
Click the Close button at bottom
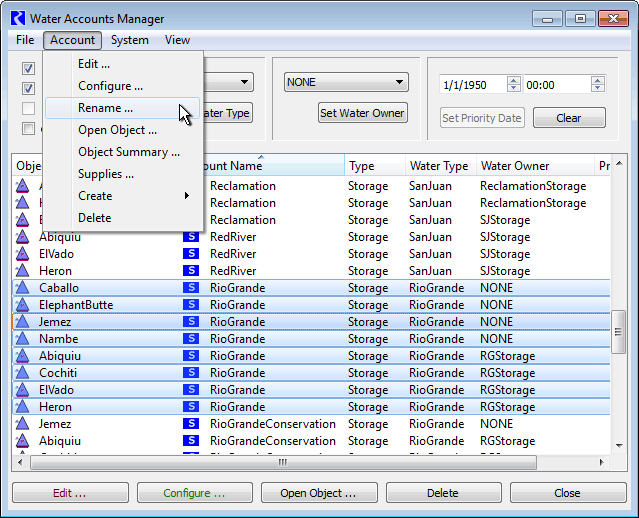(567, 493)
